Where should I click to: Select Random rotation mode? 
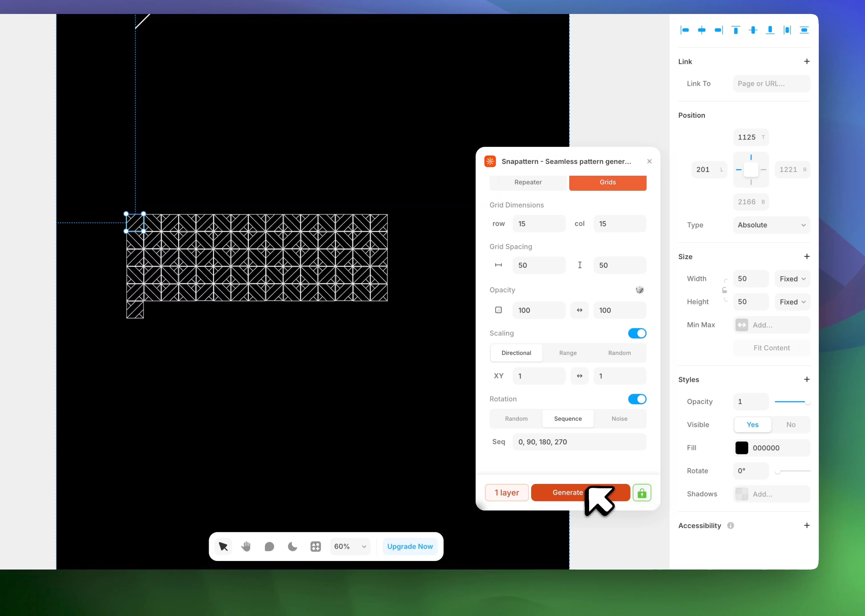(x=516, y=419)
